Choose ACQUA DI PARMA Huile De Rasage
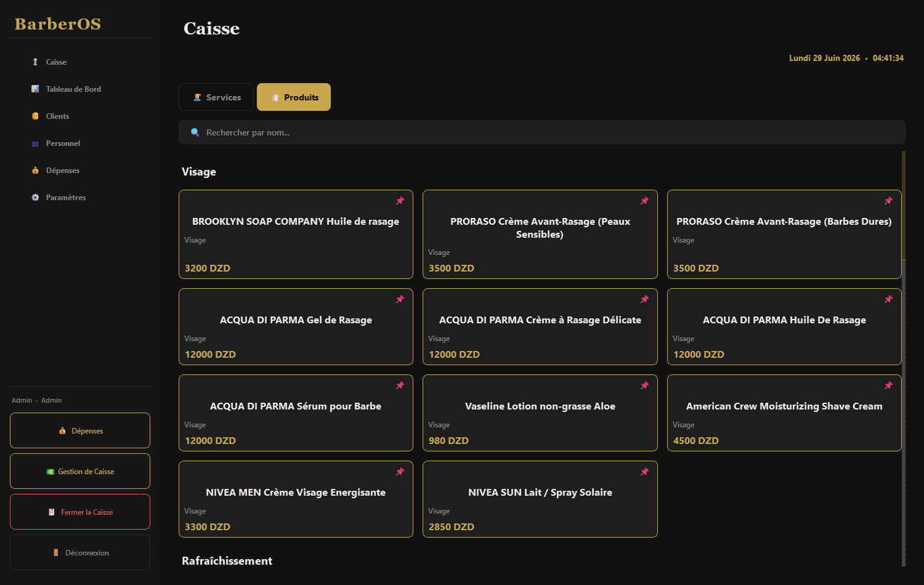The height and width of the screenshot is (585, 924). click(x=784, y=327)
